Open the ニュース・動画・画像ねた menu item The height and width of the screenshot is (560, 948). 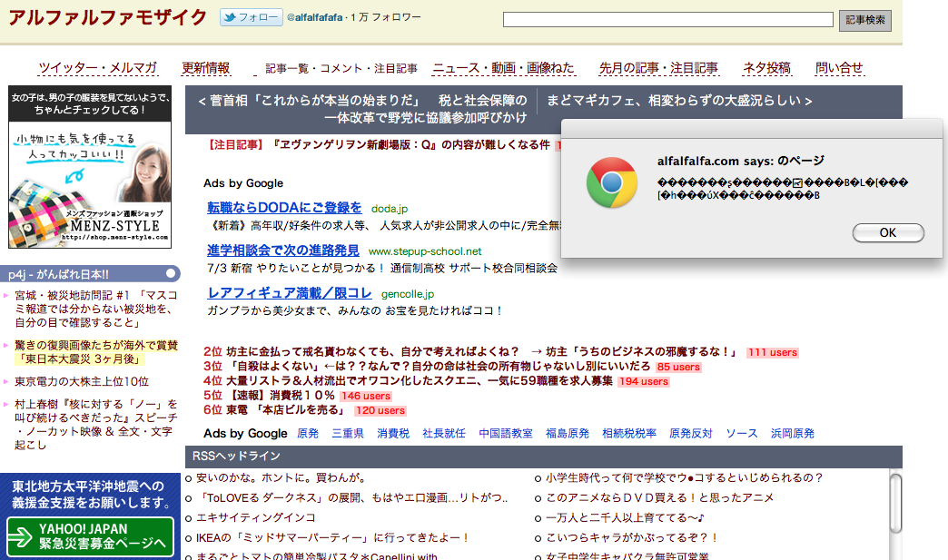pyautogui.click(x=503, y=68)
